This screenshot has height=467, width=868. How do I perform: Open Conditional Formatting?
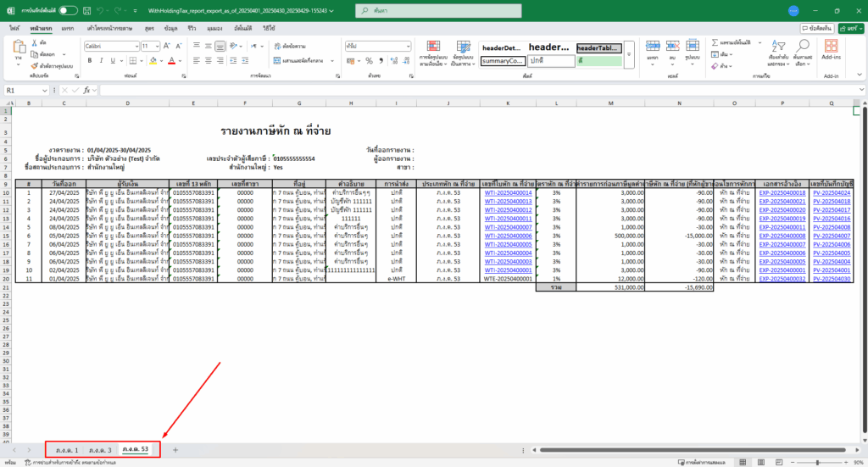[x=433, y=53]
